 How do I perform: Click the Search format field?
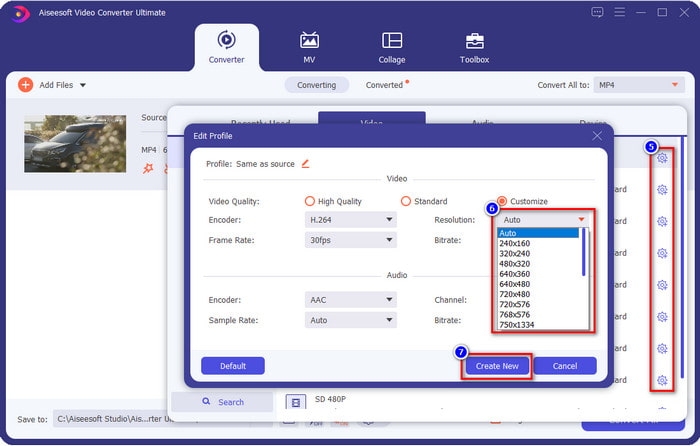coord(222,402)
